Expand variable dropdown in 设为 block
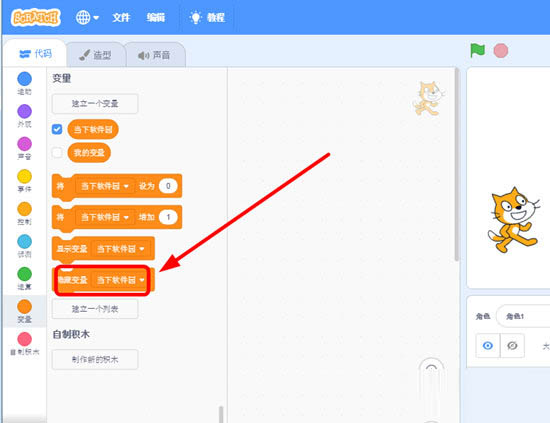 [105, 186]
